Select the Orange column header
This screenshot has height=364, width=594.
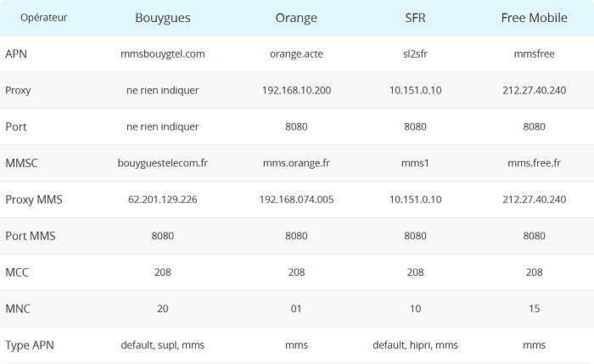coord(296,18)
